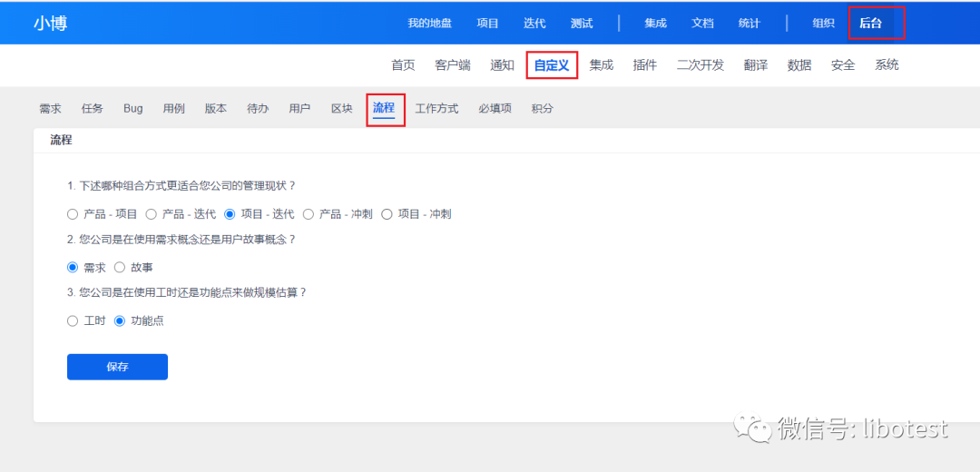Open 统计 in the top bar
980x472 pixels.
[x=750, y=23]
